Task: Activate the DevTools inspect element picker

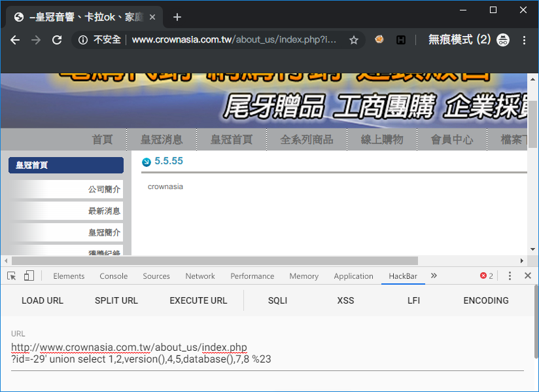Action: (x=12, y=276)
